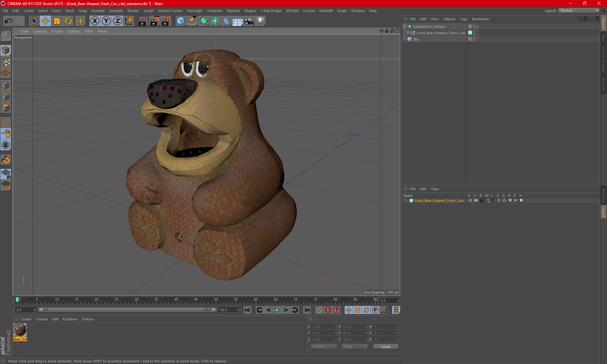Screen dimensions: 607x364
Task: Go to start of animation
Action: 248,310
